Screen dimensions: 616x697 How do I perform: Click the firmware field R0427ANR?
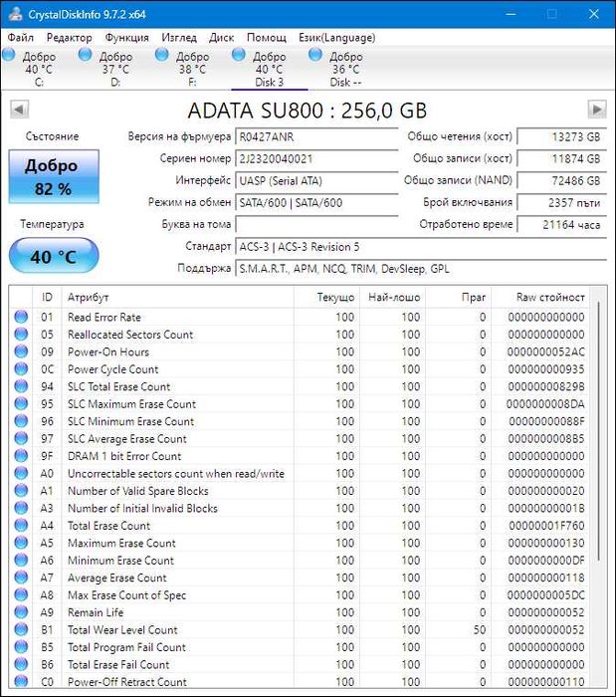point(316,137)
